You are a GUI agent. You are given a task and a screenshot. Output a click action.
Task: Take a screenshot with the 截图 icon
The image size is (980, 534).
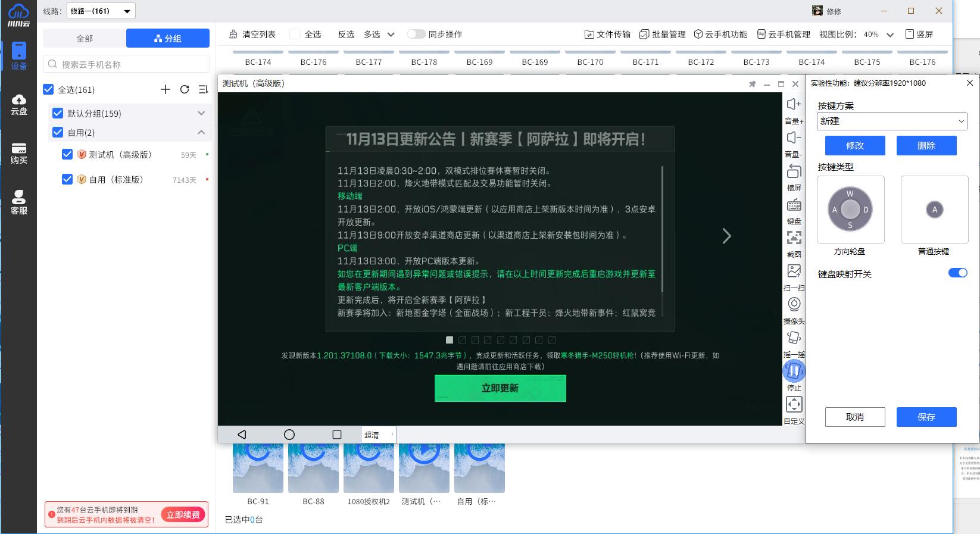[794, 239]
